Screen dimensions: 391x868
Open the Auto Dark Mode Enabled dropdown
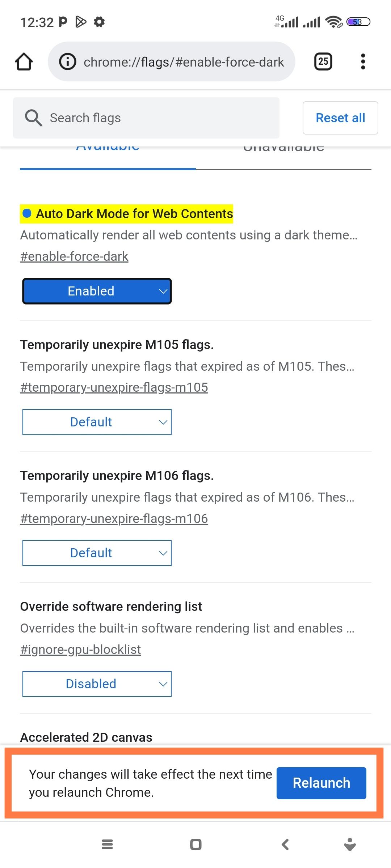(x=97, y=291)
